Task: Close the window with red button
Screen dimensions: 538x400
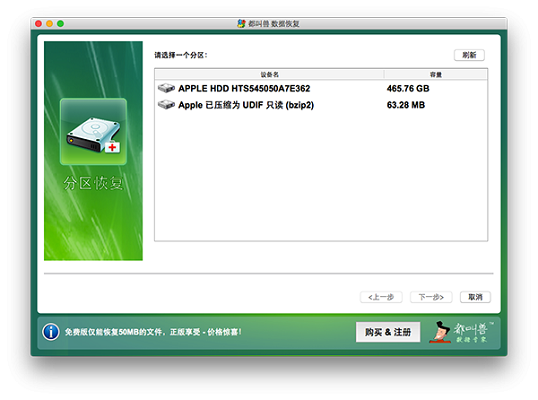Action: (x=38, y=24)
